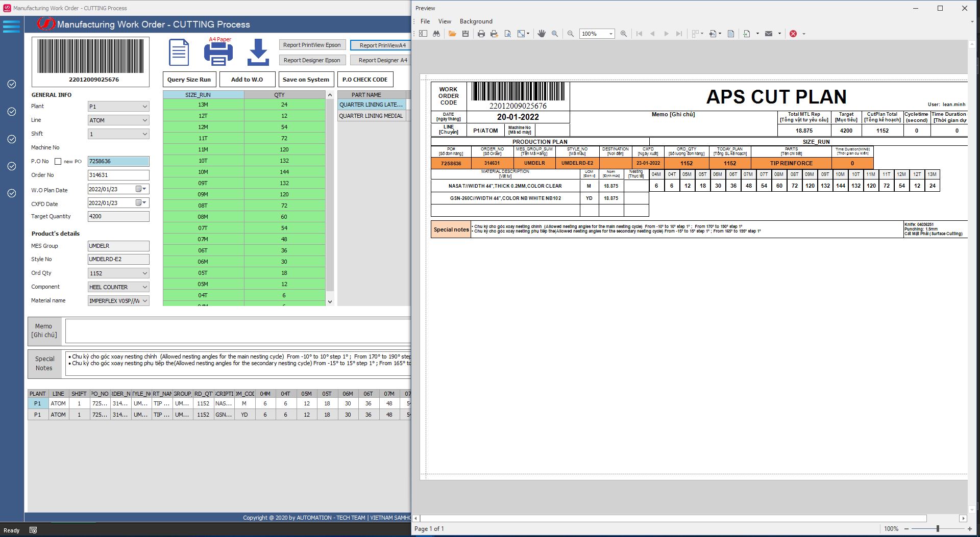Click the hamburger menu icon in sidebar
The width and height of the screenshot is (980, 537).
point(11,26)
